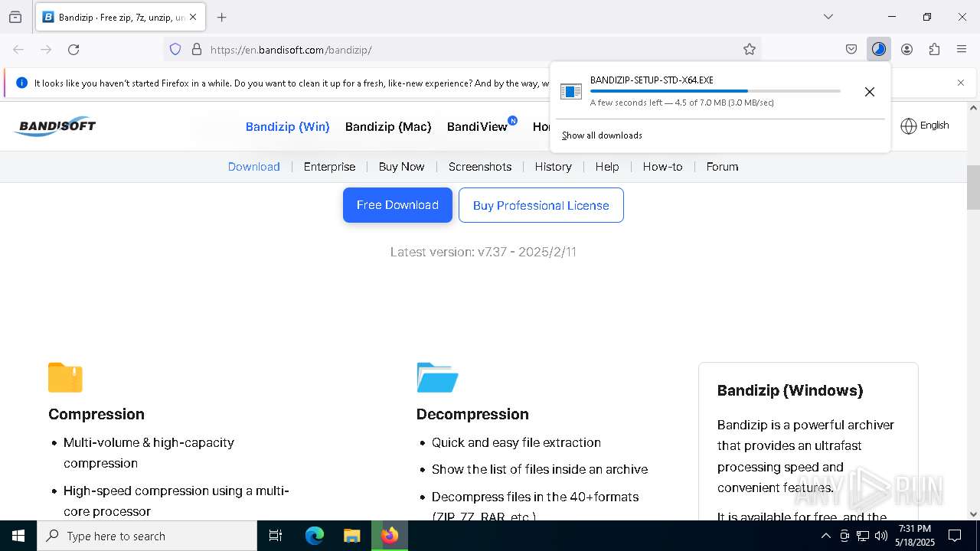Click the downloading file icon
Screen dimensions: 980x551
pos(571,92)
